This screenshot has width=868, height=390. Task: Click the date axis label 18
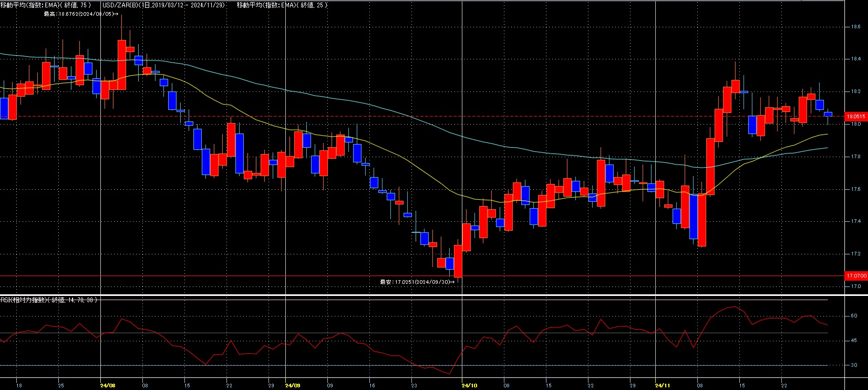click(19, 385)
